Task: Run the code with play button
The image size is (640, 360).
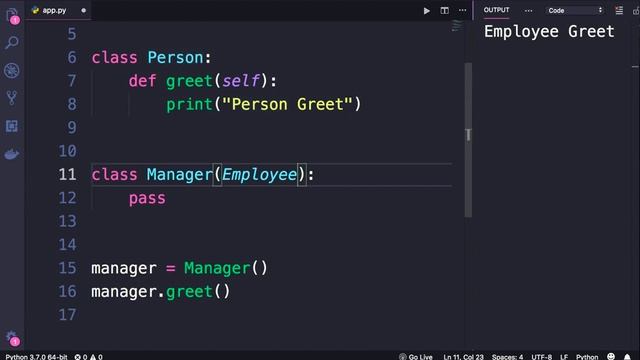Action: pos(427,11)
